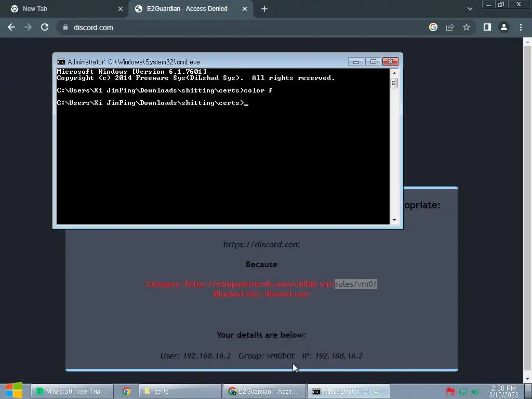The width and height of the screenshot is (532, 399).
Task: Go back in Chrome history
Action: pyautogui.click(x=11, y=27)
